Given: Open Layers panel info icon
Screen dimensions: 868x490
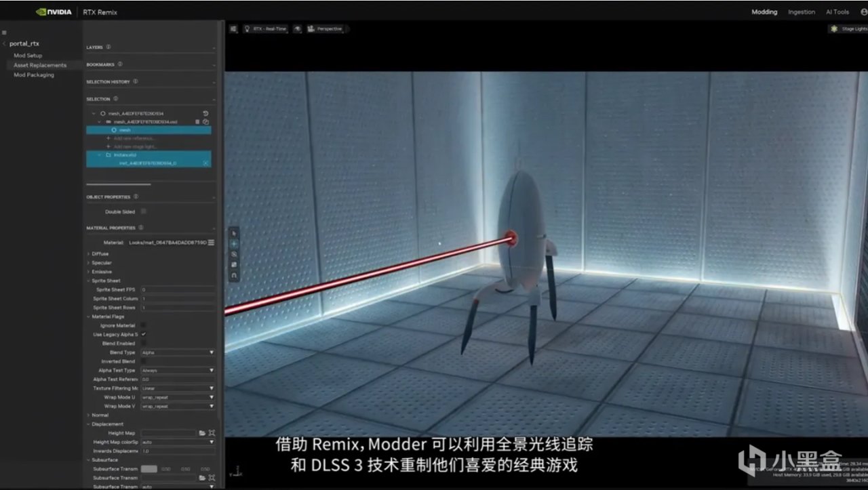Looking at the screenshot, I should coord(108,47).
